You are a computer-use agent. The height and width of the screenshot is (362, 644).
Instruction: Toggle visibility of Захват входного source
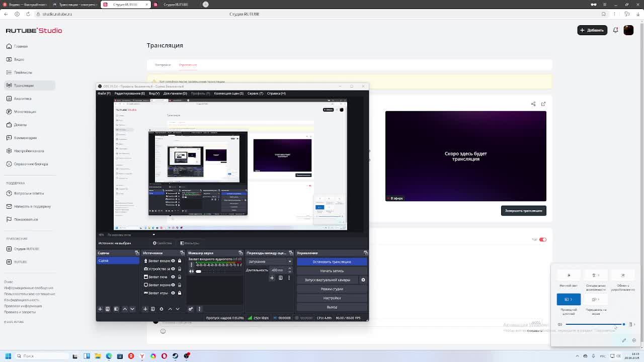173,261
